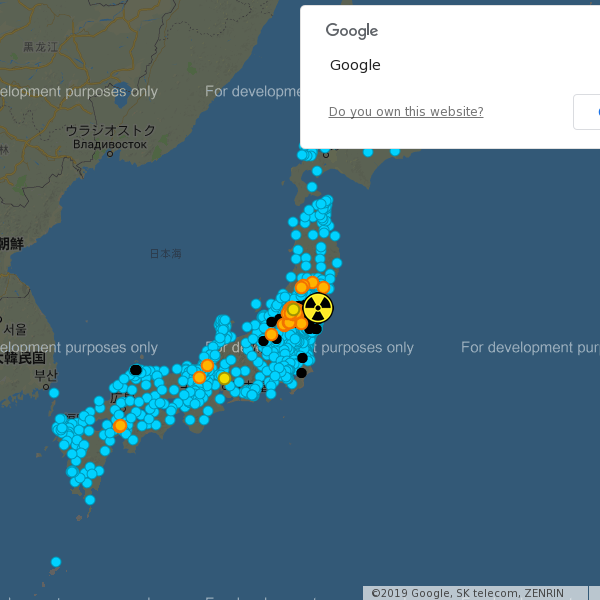The width and height of the screenshot is (600, 600).
Task: Click the southernmost isolated cyan marker
Action: [56, 562]
